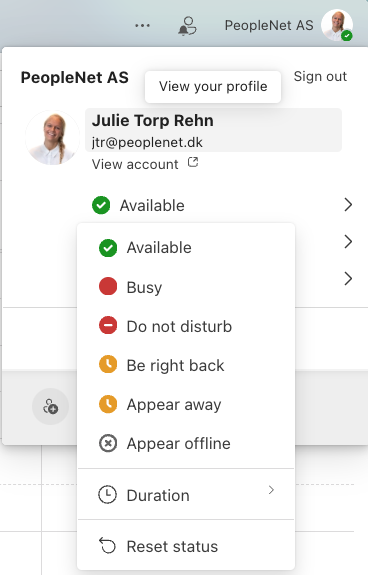Click Reset status
368x575 pixels.
(186, 546)
